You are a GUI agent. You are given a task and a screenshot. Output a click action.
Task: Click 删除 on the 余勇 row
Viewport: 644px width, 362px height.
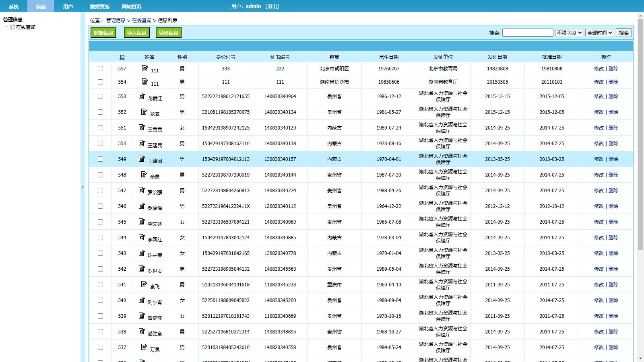[x=613, y=175]
